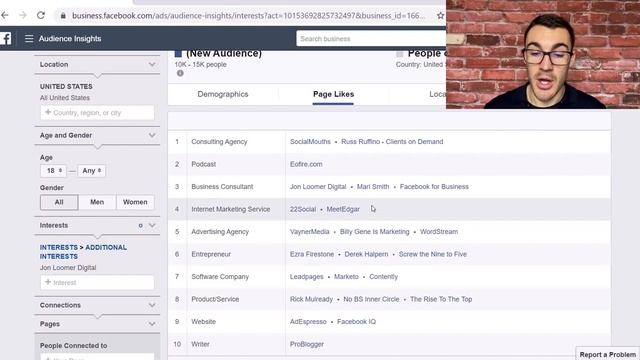Open Russ Ruffino - Clients on Demand link

click(x=392, y=142)
